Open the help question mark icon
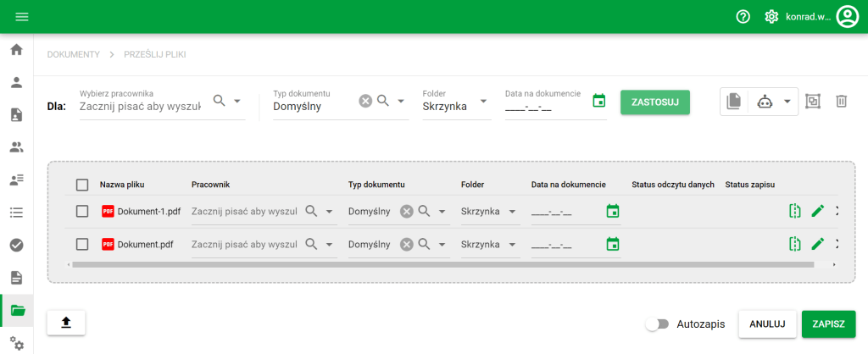 (743, 16)
